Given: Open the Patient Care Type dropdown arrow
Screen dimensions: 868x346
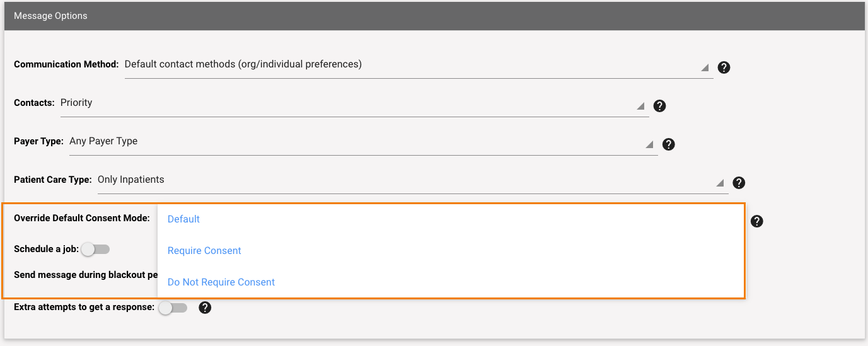Looking at the screenshot, I should (720, 183).
